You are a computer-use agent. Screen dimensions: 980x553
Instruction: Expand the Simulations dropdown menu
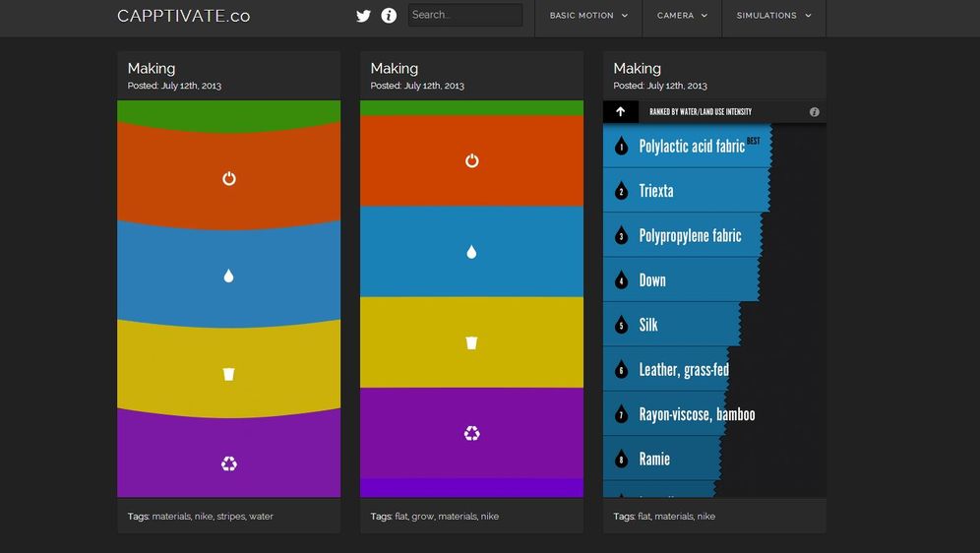(x=773, y=16)
